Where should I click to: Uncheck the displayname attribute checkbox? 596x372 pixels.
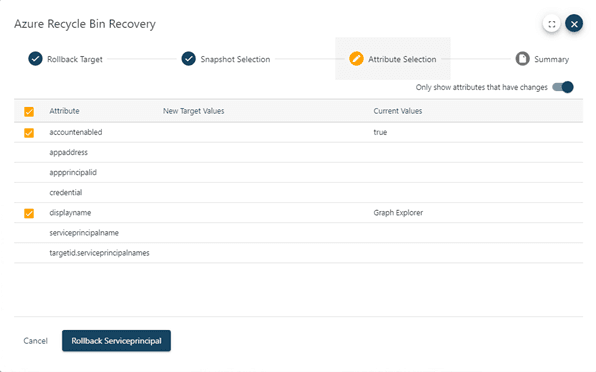pos(29,213)
